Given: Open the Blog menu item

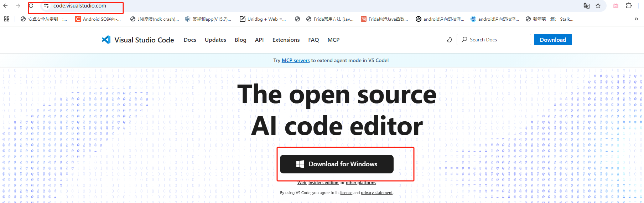Looking at the screenshot, I should tap(240, 40).
